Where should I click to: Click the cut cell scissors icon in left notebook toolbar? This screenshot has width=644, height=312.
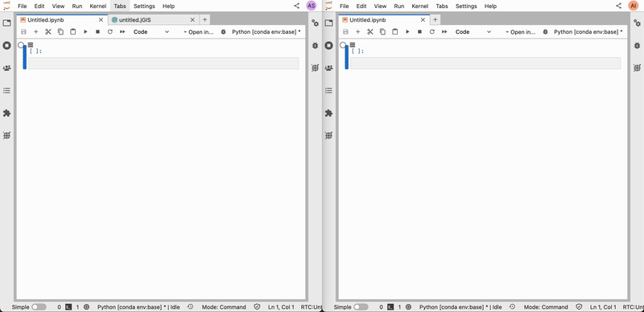click(48, 31)
